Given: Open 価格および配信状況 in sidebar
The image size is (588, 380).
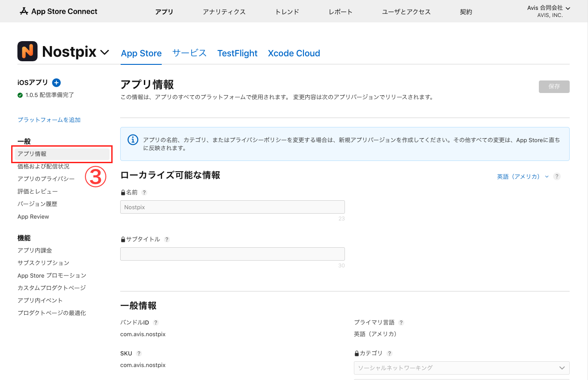Looking at the screenshot, I should [43, 166].
